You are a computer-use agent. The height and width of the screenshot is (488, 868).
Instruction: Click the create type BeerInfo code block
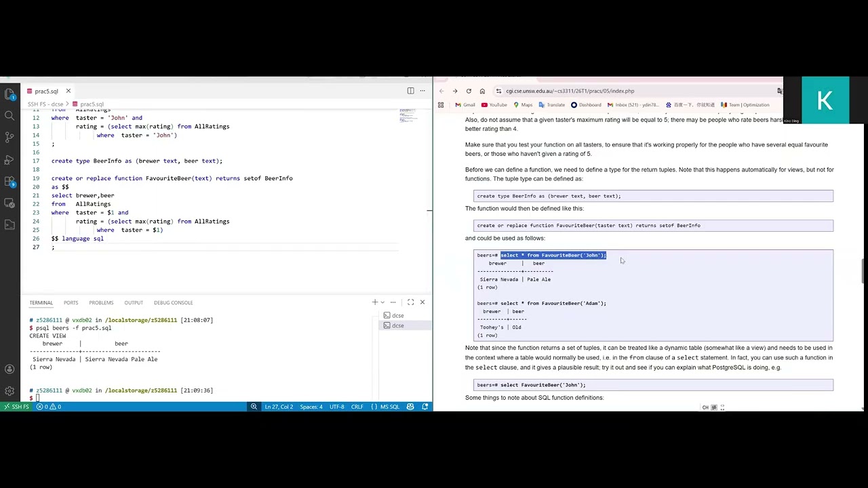pyautogui.click(x=653, y=196)
